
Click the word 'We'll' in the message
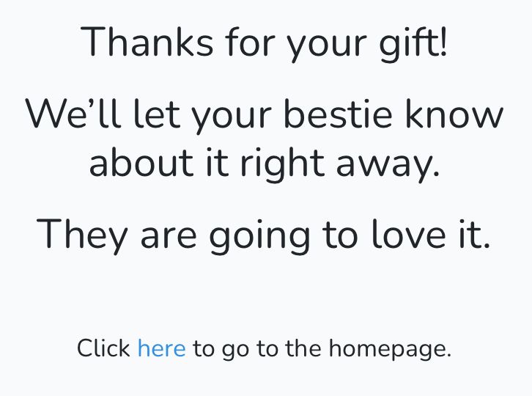tap(73, 114)
